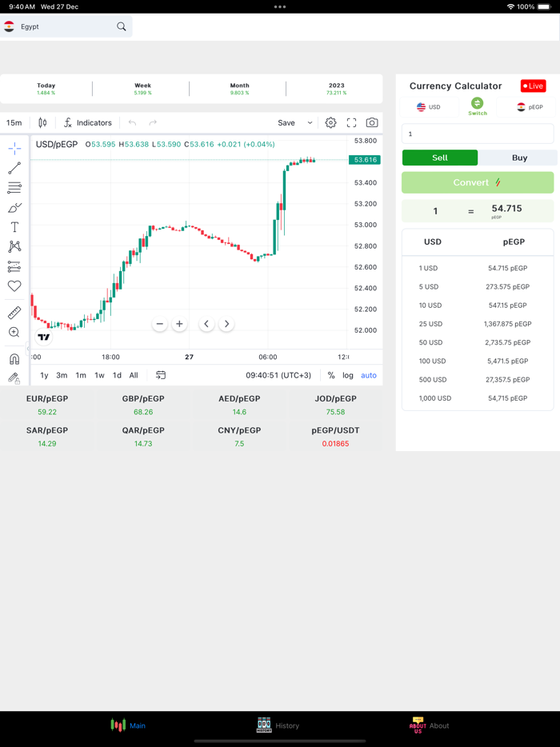This screenshot has width=560, height=747.
Task: Expand the Save dropdown arrow
Action: pyautogui.click(x=310, y=123)
